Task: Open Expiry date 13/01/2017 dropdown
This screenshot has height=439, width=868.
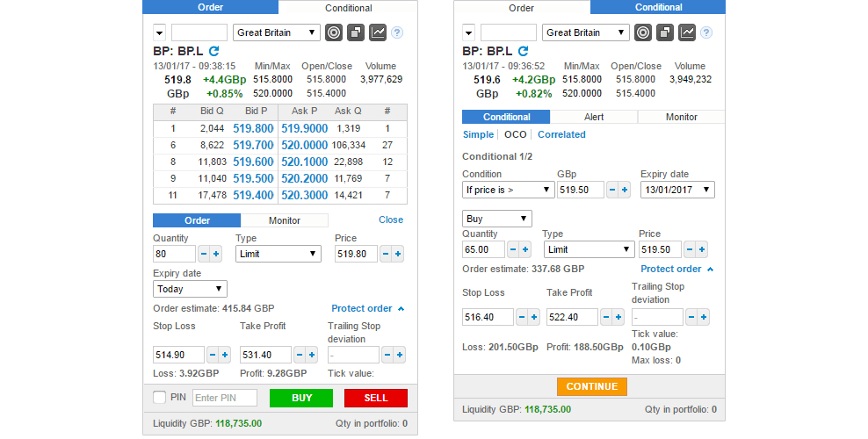Action: pyautogui.click(x=677, y=190)
